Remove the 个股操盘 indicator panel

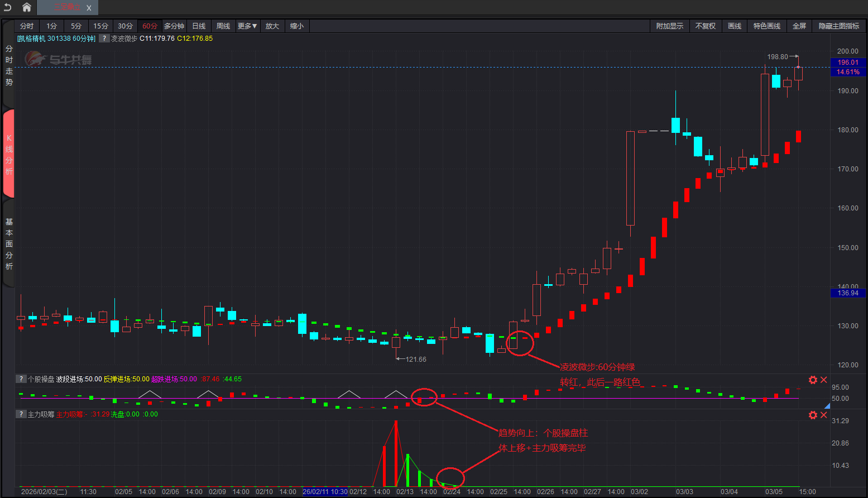point(823,380)
